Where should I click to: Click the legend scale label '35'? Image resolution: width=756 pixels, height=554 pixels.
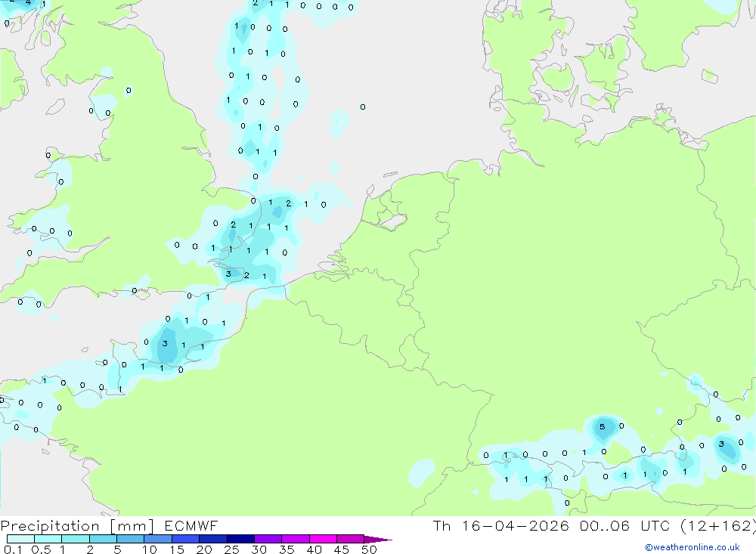click(x=287, y=549)
